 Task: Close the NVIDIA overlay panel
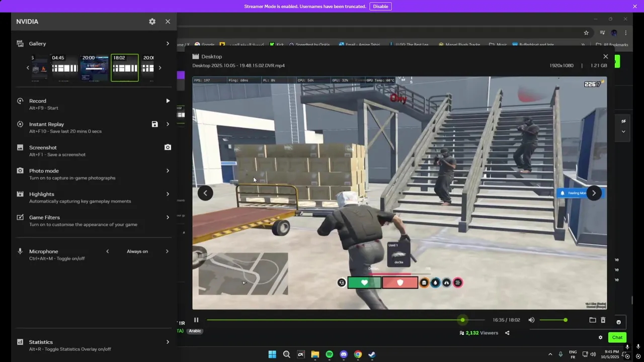[x=168, y=22]
